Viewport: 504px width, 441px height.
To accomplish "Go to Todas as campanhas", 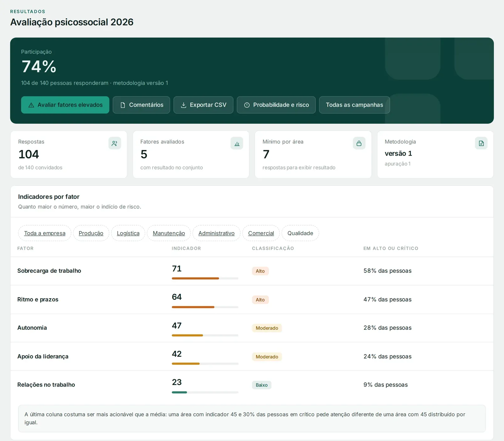I will tap(354, 105).
